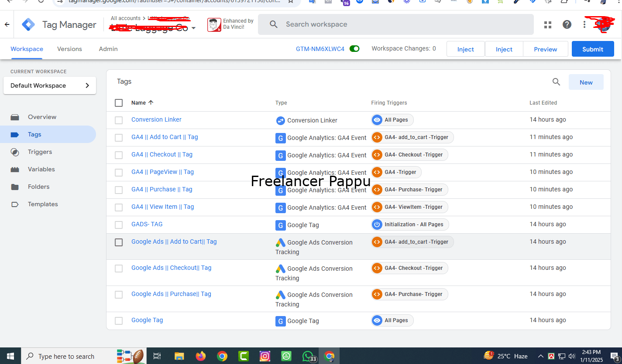Click the Folders icon in sidebar
622x364 pixels.
(15, 187)
